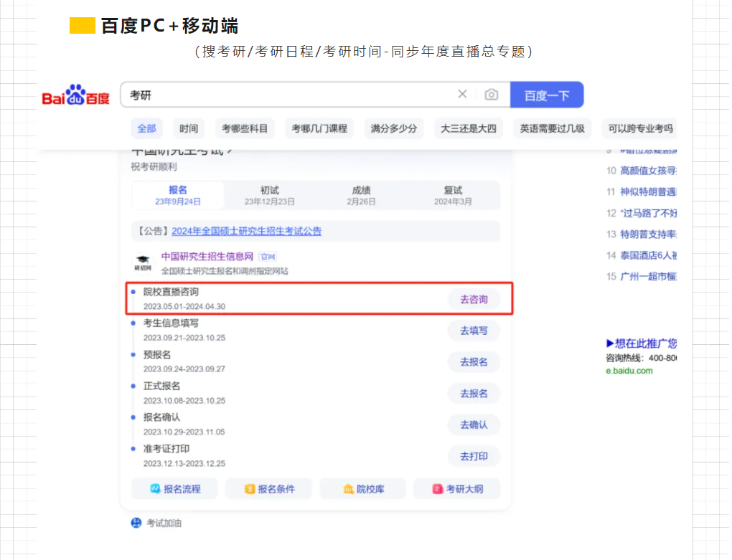This screenshot has height=560, width=732.
Task: Open the 中国研究生招生信息网 link
Action: (207, 256)
